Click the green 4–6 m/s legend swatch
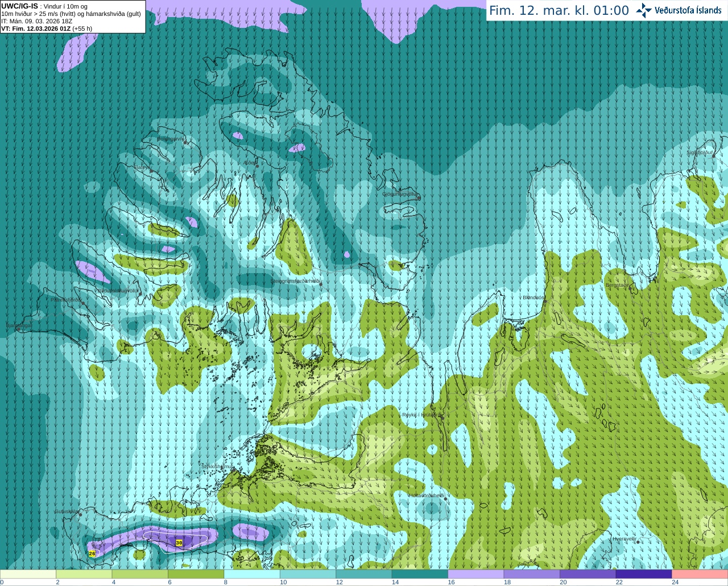Screen dimensions: 728x586 tap(140, 574)
